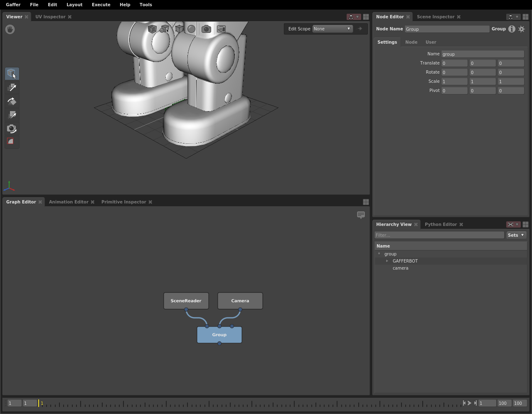The height and width of the screenshot is (414, 532).
Task: Expand the GAFFERBOT tree item
Action: 387,261
